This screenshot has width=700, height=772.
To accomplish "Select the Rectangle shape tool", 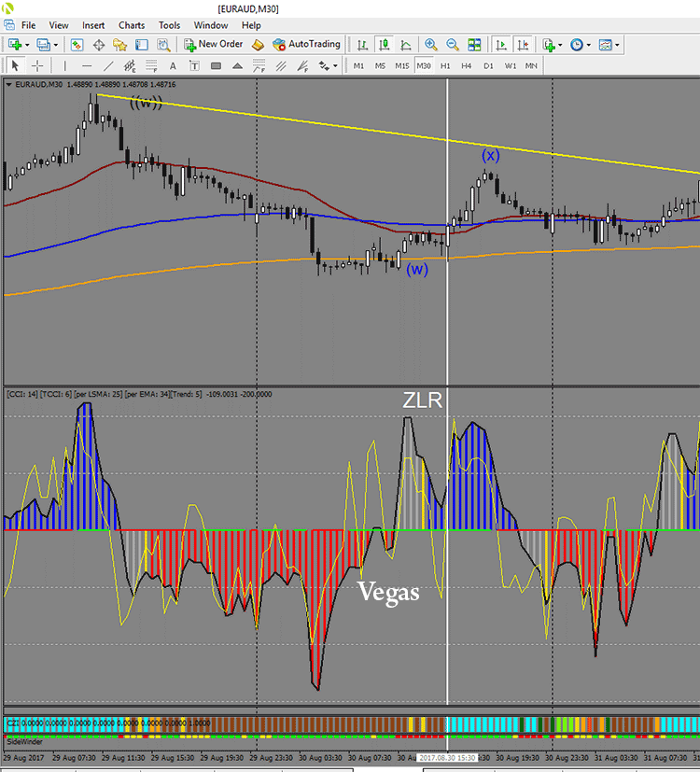I will pos(216,65).
